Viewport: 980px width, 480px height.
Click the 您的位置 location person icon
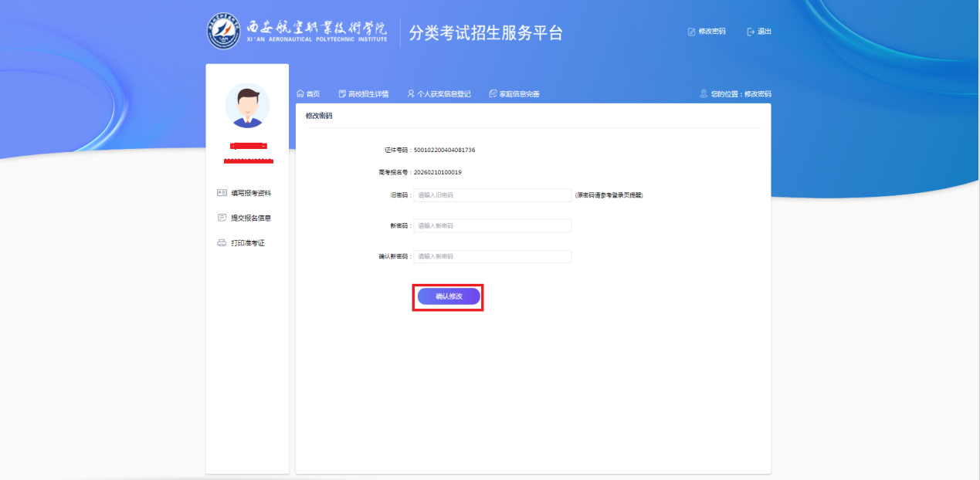click(704, 94)
